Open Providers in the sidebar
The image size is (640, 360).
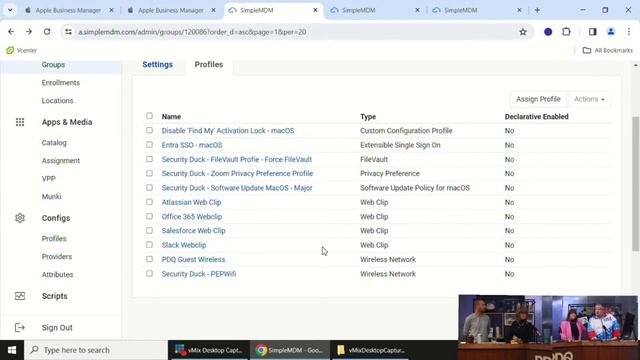57,256
